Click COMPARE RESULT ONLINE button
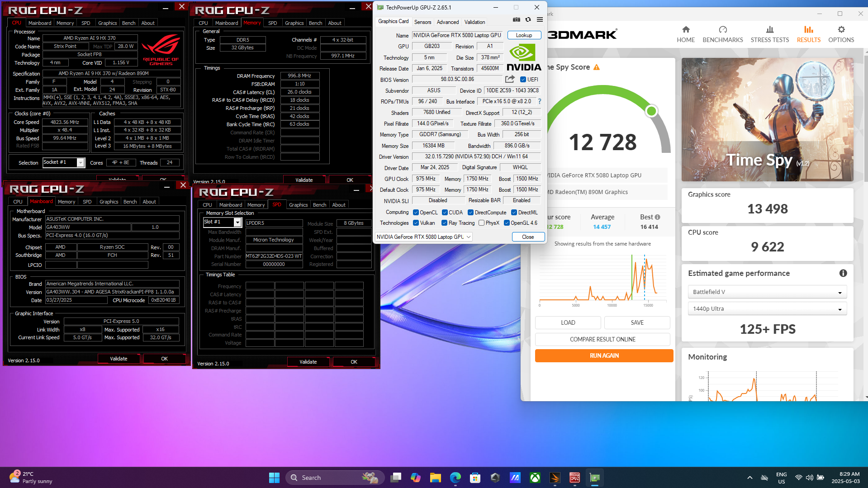This screenshot has height=488, width=868. pos(602,339)
